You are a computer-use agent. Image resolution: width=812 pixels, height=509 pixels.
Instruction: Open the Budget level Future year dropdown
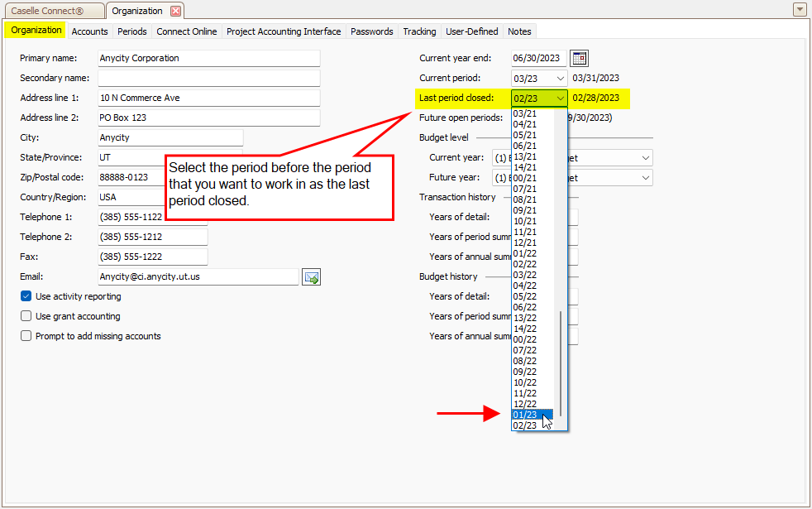coord(645,178)
